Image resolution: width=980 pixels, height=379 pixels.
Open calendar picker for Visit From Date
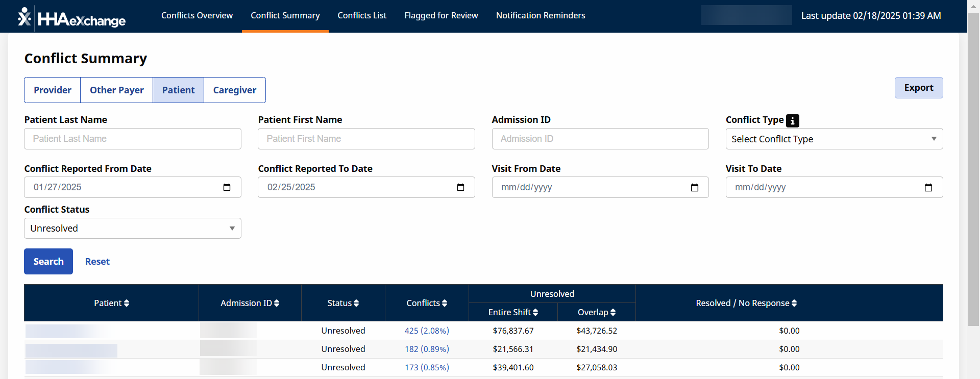[x=694, y=188]
